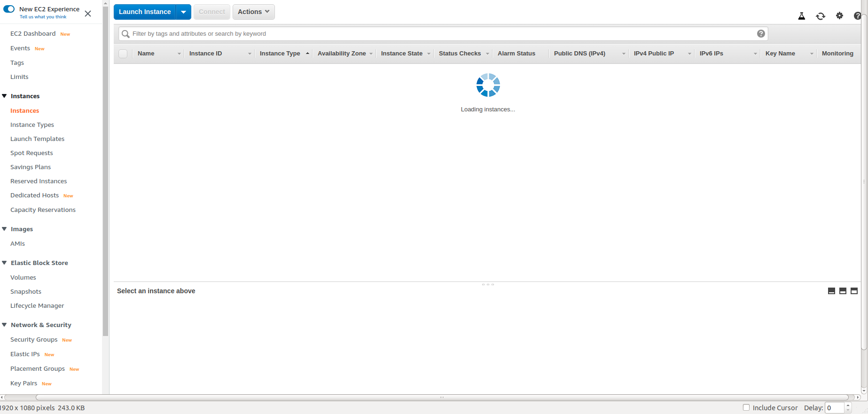Open table settings gear

click(x=839, y=16)
